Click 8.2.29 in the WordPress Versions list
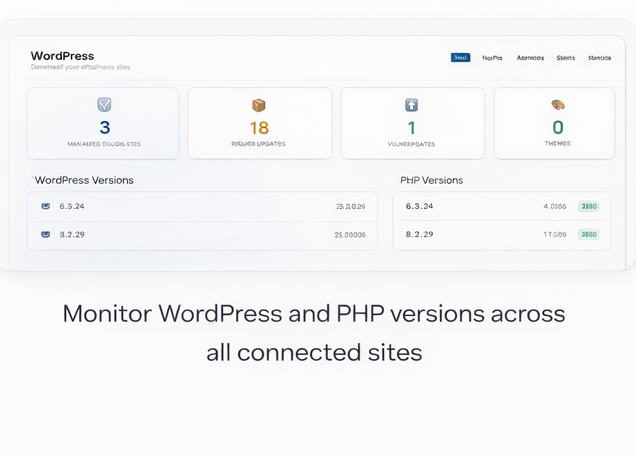 pyautogui.click(x=72, y=234)
